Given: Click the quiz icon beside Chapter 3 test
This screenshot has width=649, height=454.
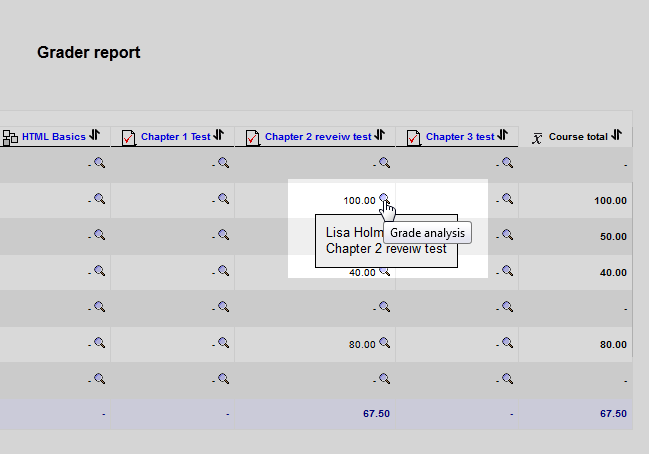Looking at the screenshot, I should [413, 138].
